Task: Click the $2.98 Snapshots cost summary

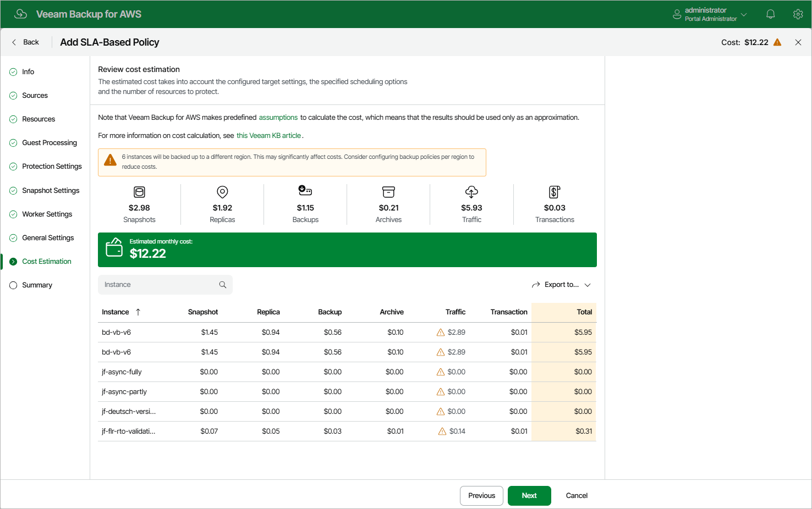Action: (139, 208)
